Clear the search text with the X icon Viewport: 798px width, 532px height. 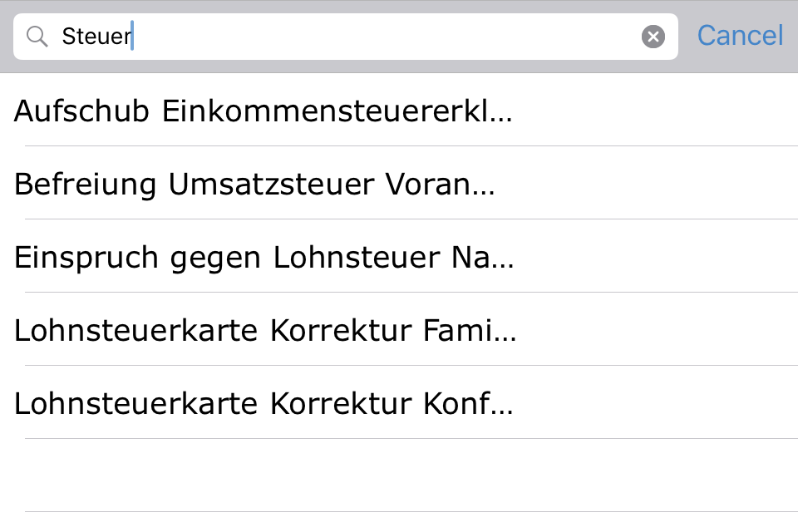(x=653, y=37)
